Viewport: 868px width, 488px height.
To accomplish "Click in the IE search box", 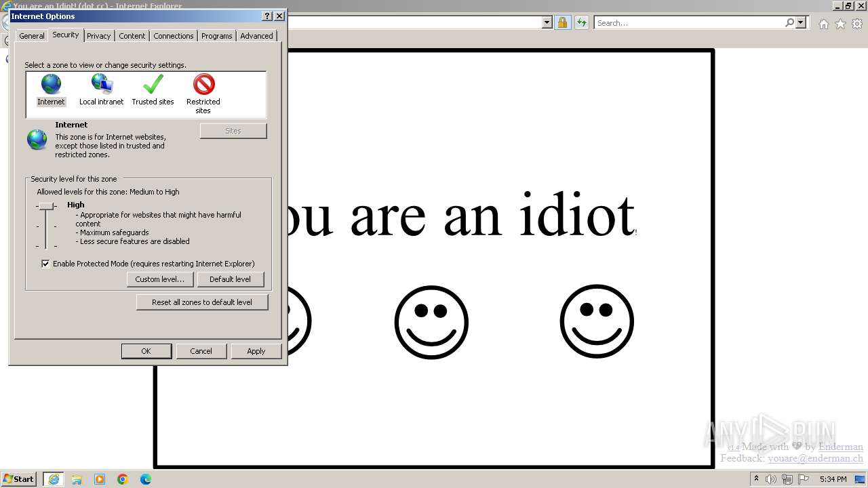I will (x=690, y=23).
